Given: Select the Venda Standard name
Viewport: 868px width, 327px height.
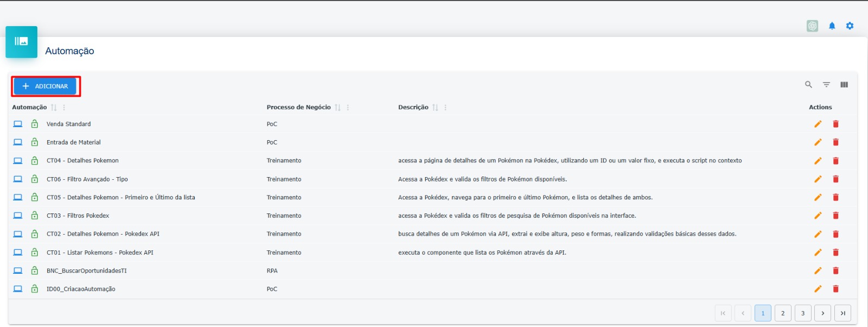Looking at the screenshot, I should [68, 124].
